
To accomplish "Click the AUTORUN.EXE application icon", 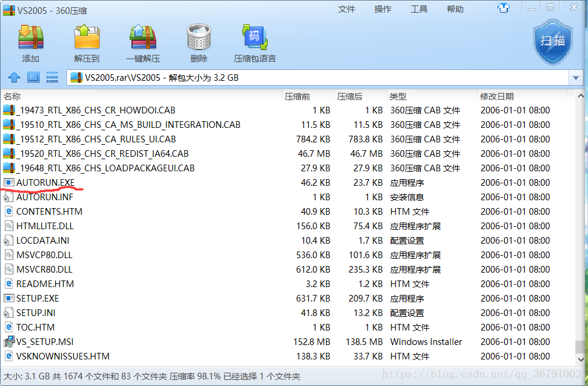I will [9, 182].
